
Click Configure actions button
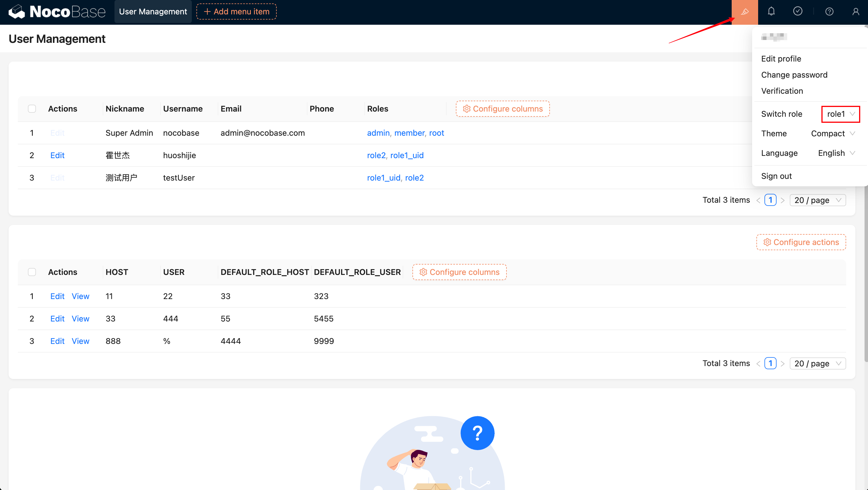pyautogui.click(x=801, y=242)
